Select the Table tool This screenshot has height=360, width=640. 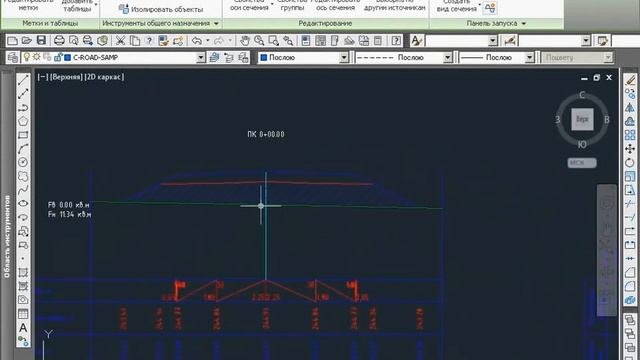[23, 313]
